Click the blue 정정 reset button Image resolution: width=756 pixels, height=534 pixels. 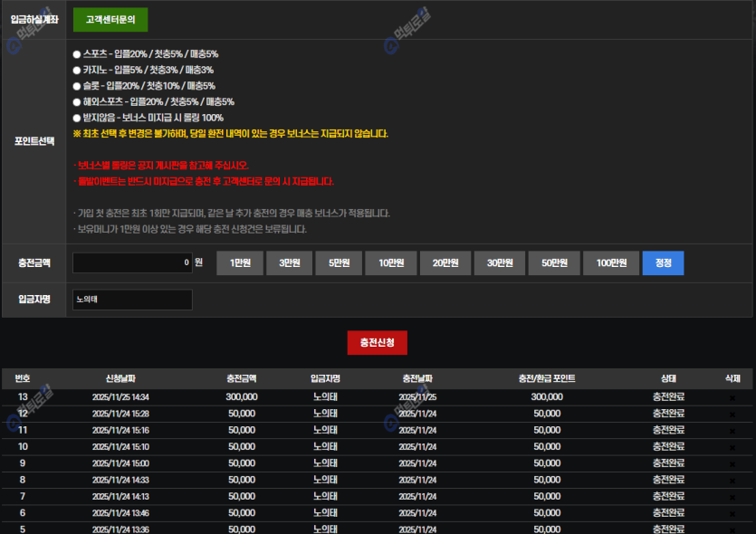click(x=663, y=262)
